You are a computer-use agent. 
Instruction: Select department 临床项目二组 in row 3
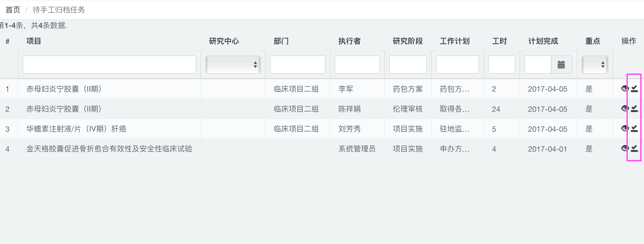point(296,129)
